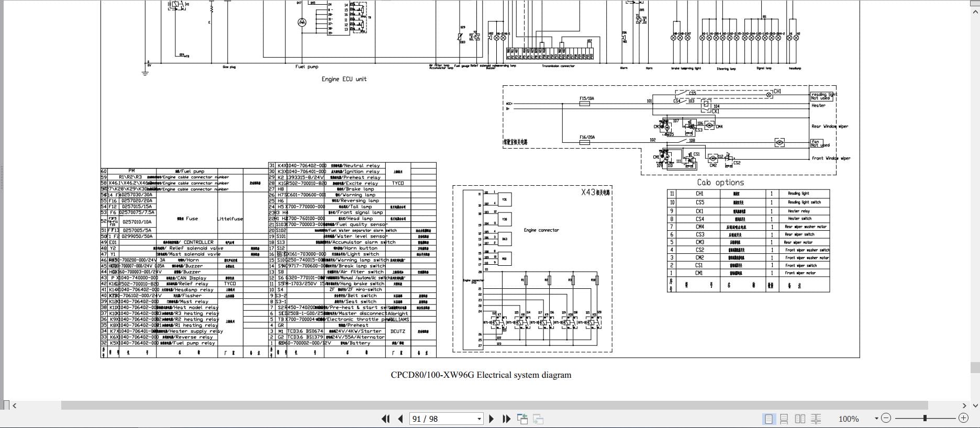Click the 'Horn button' parts row
This screenshot has height=428, width=980.
(x=352, y=248)
